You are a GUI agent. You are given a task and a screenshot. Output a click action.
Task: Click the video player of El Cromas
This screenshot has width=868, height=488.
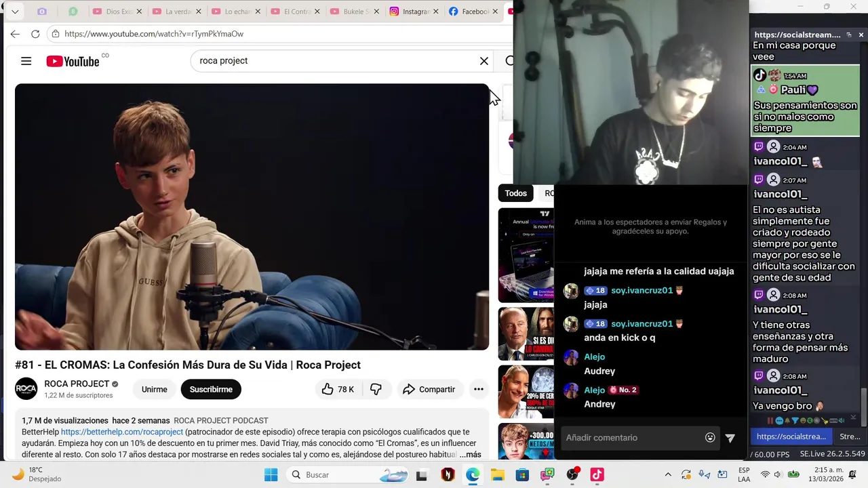pos(252,217)
